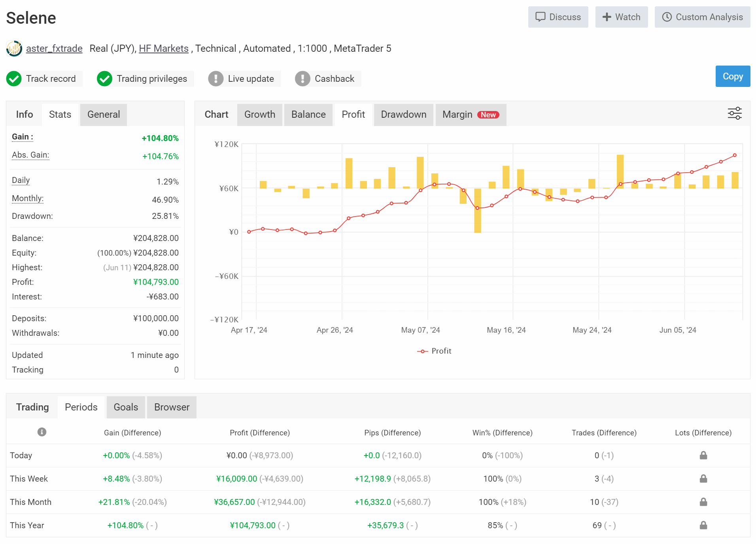Screen dimensions: 756x544
Task: Click the lock icon in Today row
Action: [x=703, y=456]
